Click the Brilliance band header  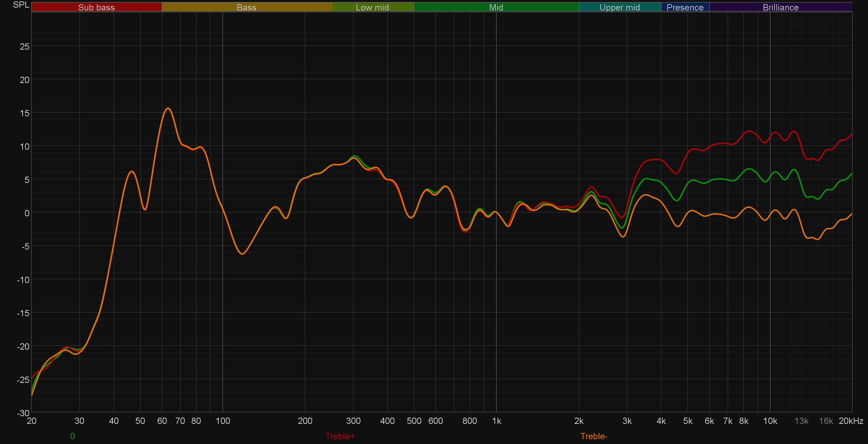781,7
